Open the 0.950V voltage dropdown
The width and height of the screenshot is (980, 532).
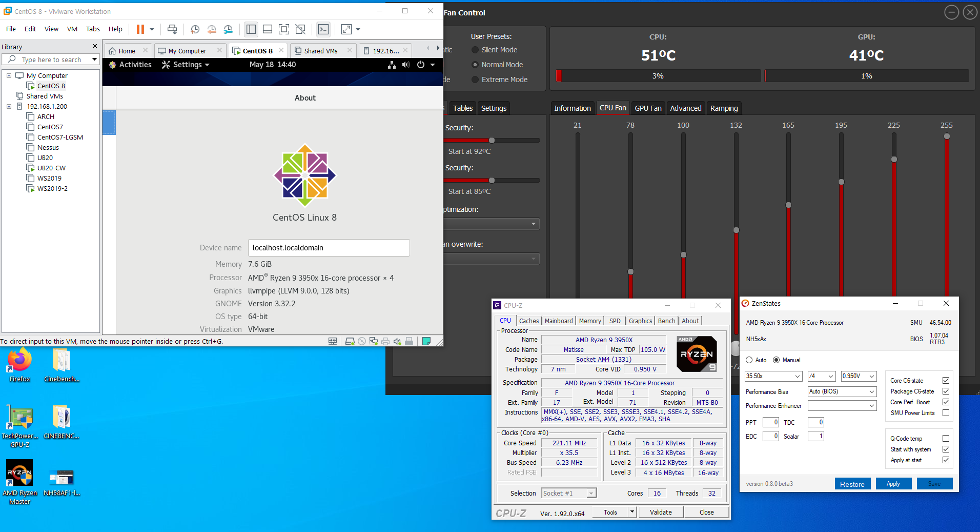click(x=859, y=376)
